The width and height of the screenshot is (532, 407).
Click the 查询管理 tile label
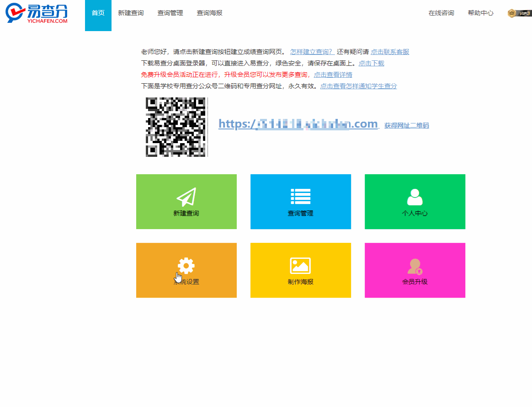tap(301, 213)
